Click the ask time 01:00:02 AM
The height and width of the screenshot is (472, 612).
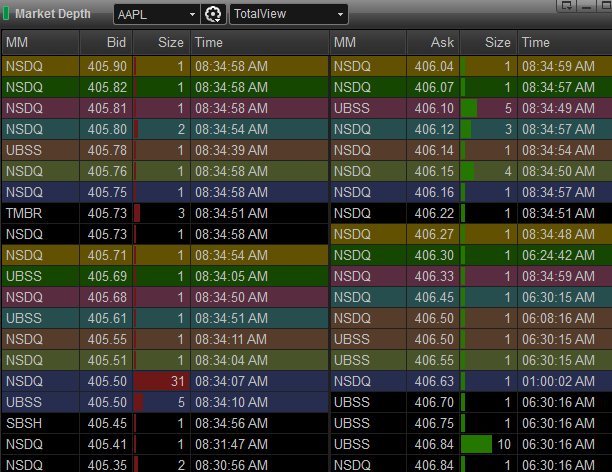pyautogui.click(x=559, y=381)
